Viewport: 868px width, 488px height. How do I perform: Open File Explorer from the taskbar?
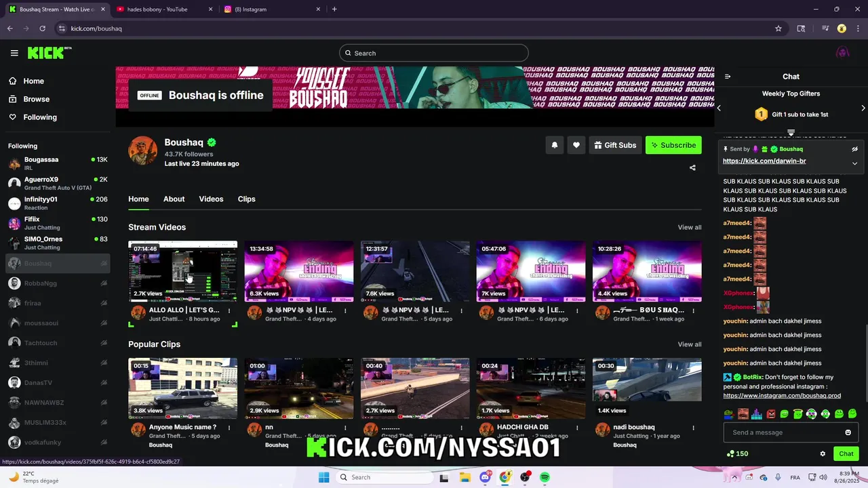click(465, 477)
